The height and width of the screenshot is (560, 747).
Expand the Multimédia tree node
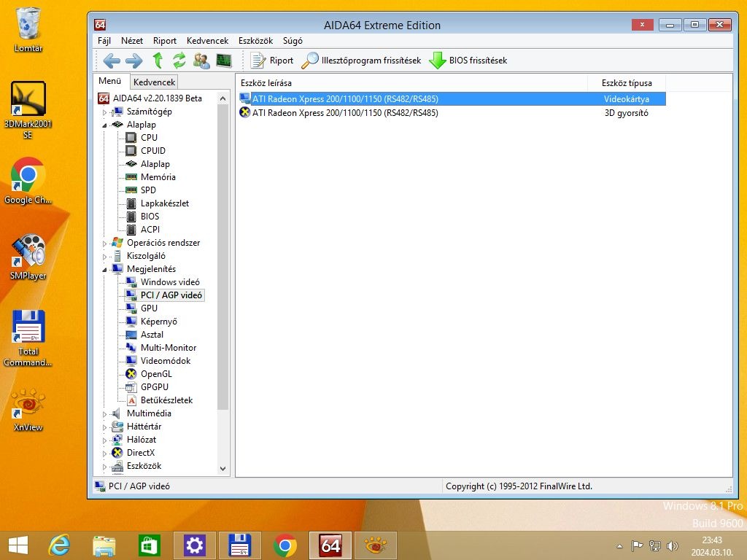coord(105,414)
